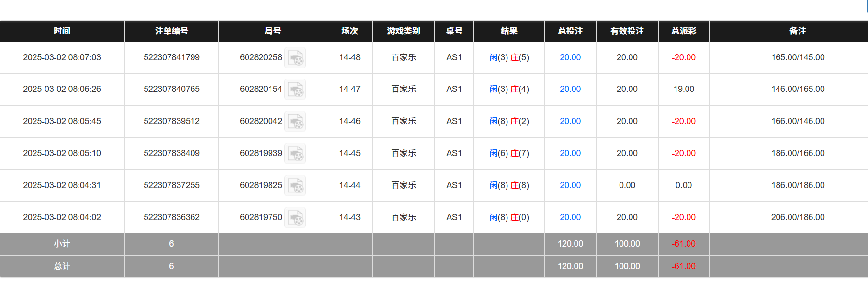Click the 闲(3) result for round 14-48
Screen dimensions: 868x282
(498, 57)
